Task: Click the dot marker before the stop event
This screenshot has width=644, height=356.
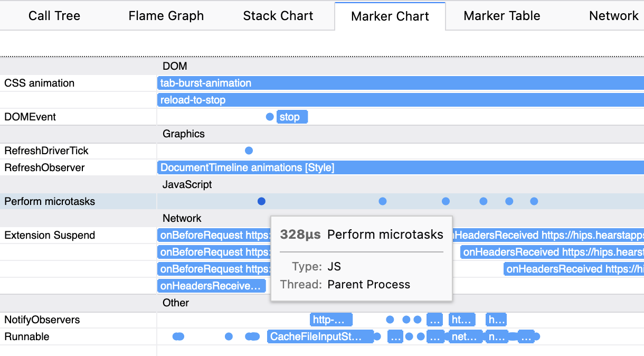Action: [270, 117]
